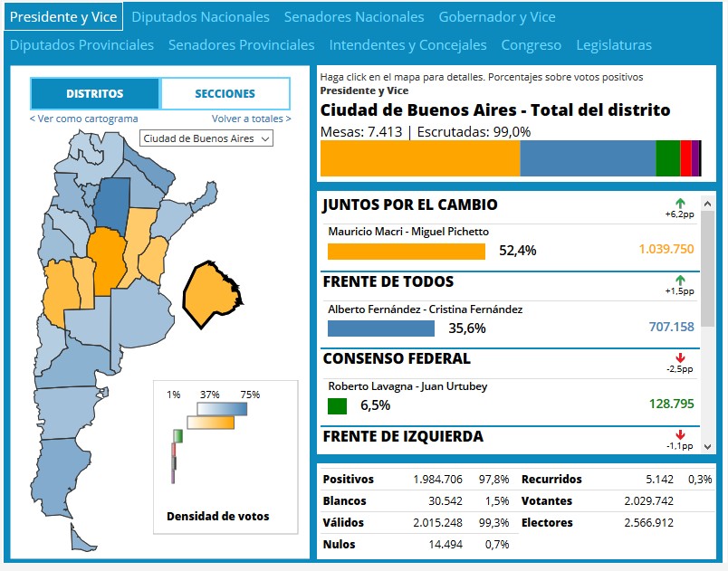Switch map view to Distritos
728x571 pixels.
coord(95,94)
